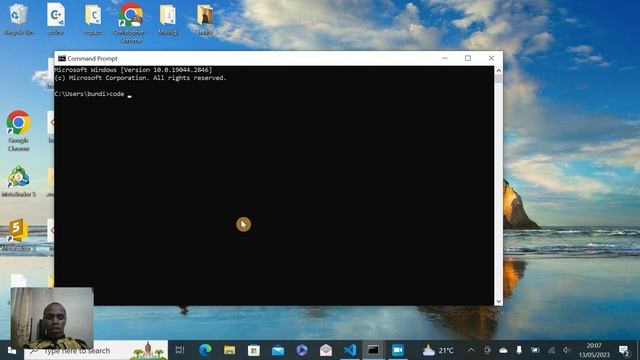640x360 pixels.
Task: Launch MetaTrader 5 desktop shortcut
Action: (18, 182)
